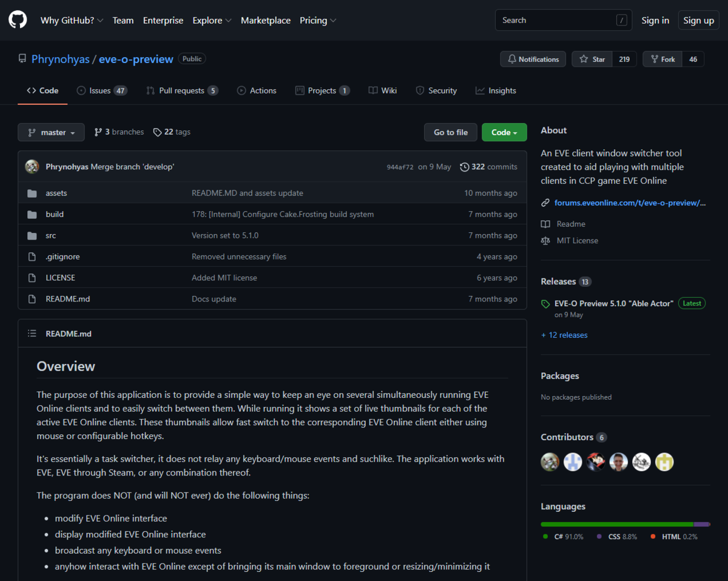Click the Notifications button
728x581 pixels.
click(x=533, y=59)
